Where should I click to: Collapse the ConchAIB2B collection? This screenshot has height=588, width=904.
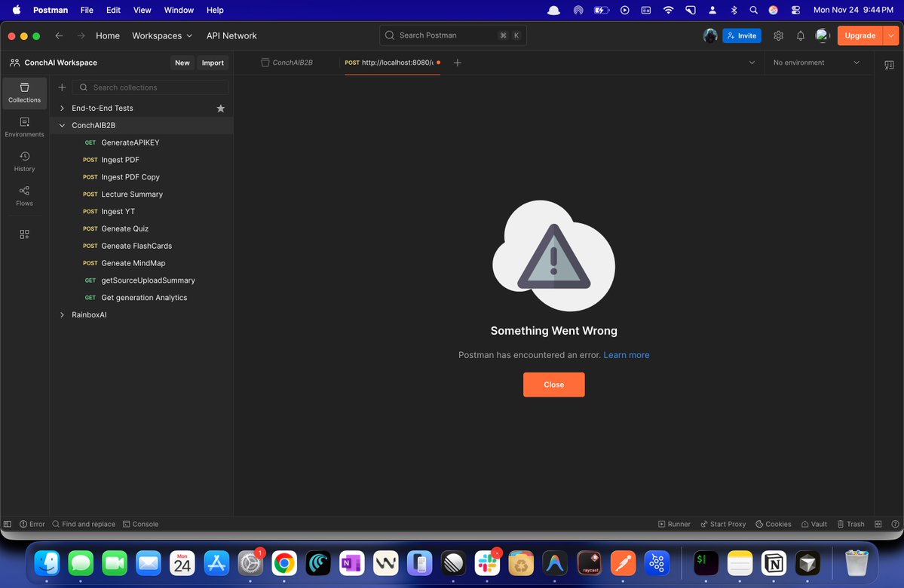62,125
